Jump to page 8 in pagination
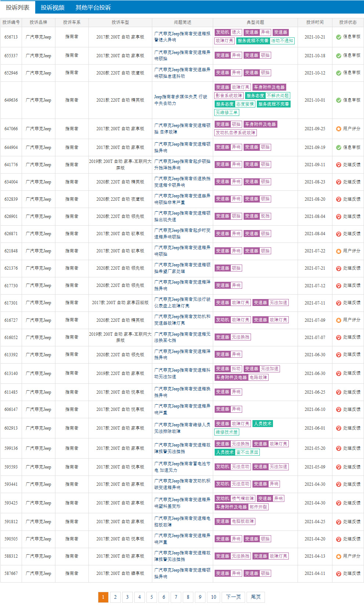 pyautogui.click(x=188, y=597)
